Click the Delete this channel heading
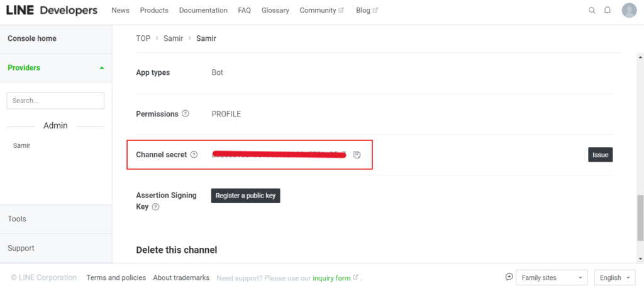 tap(177, 250)
